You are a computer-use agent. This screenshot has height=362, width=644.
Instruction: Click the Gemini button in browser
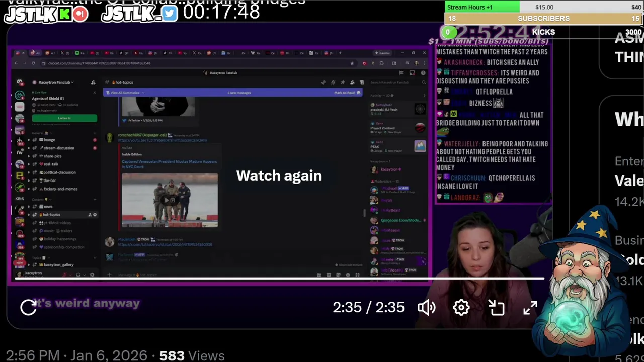(382, 53)
